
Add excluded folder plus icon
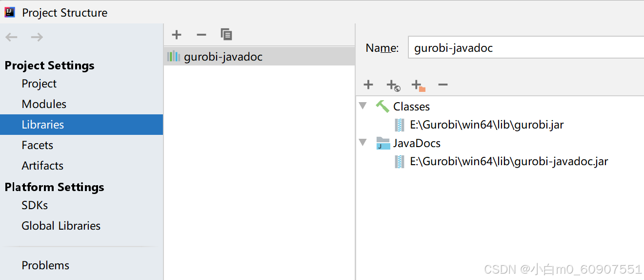pyautogui.click(x=419, y=86)
